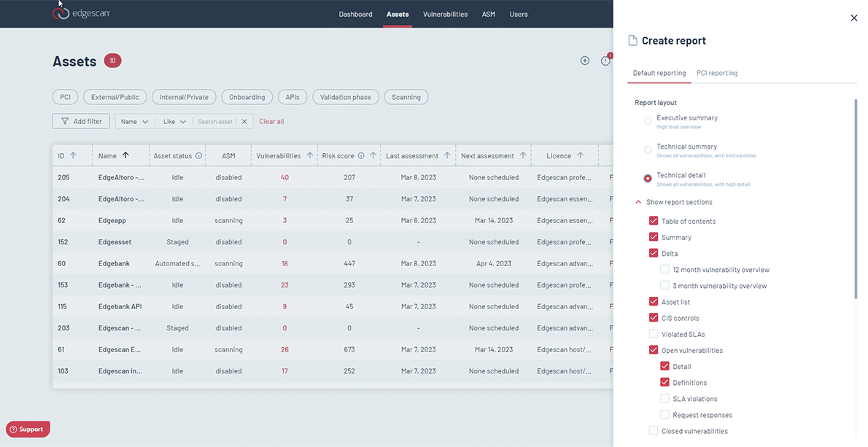Enable 12 month vulnerability overview

pos(664,269)
